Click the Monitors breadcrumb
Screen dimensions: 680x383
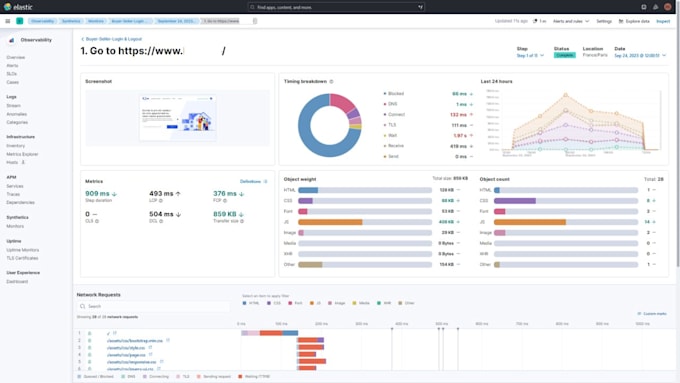(x=96, y=21)
